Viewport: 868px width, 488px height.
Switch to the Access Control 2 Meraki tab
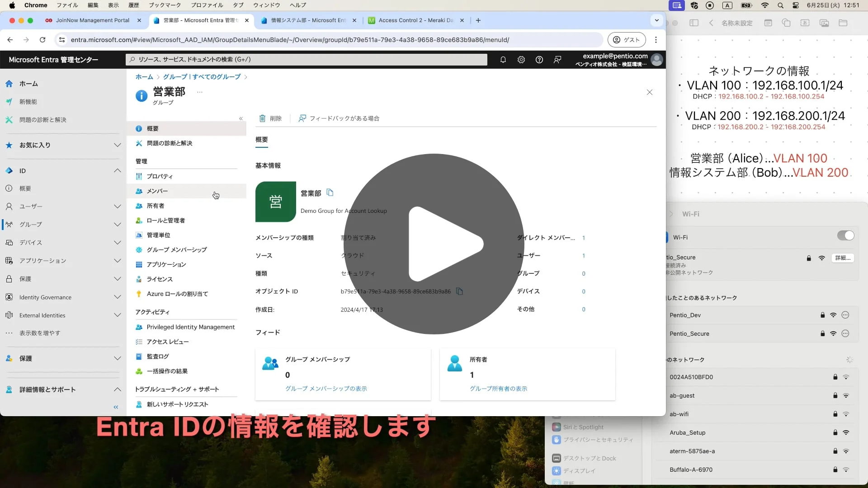(x=416, y=20)
